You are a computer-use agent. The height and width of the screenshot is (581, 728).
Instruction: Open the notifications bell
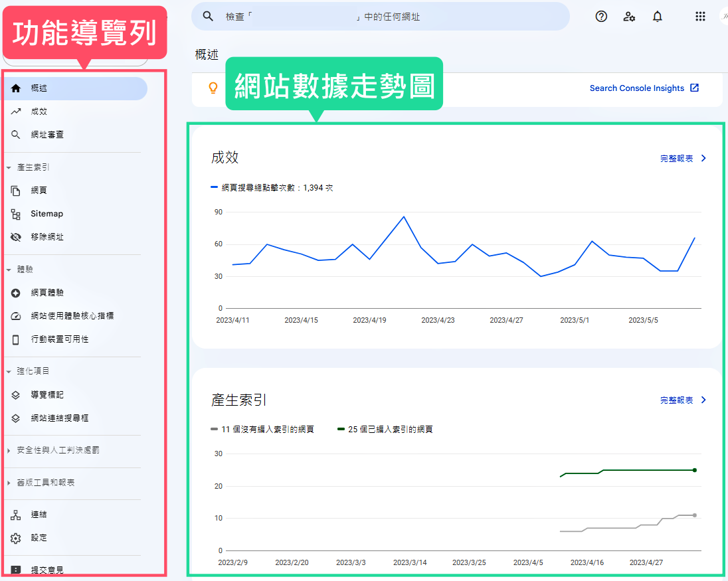[x=657, y=17]
